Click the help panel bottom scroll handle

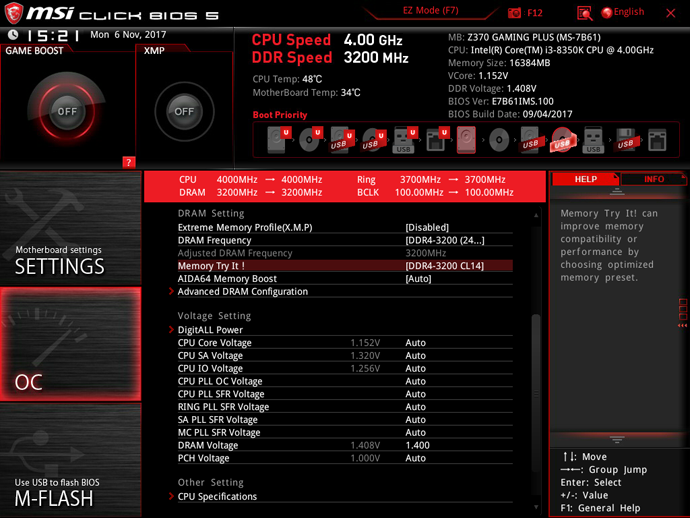point(617,440)
